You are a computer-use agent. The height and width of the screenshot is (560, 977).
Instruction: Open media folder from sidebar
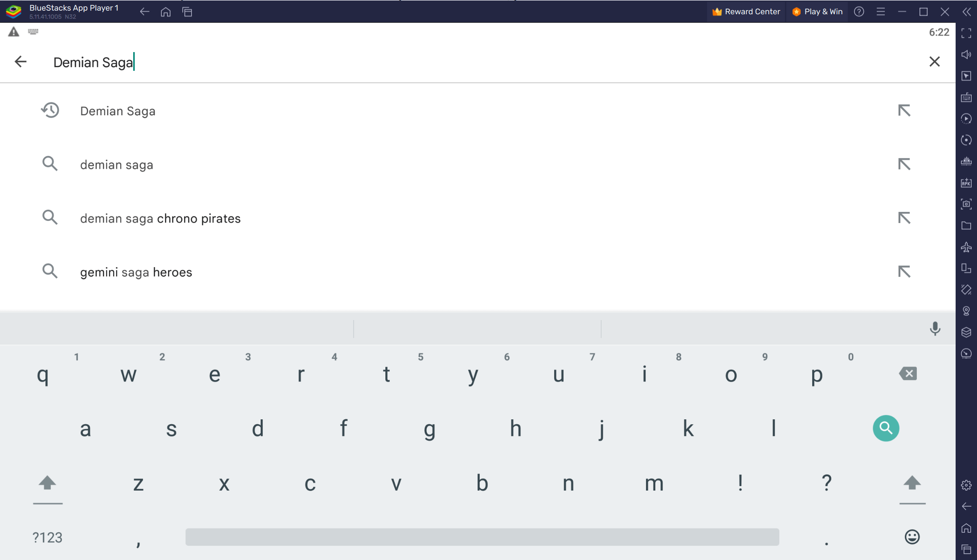(966, 225)
